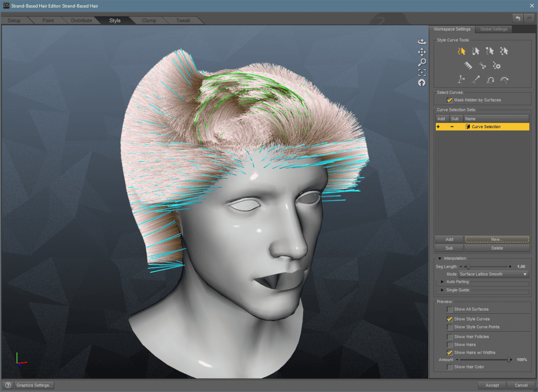Select the scissors cut tool
Image resolution: width=538 pixels, height=392 pixels.
(x=482, y=66)
